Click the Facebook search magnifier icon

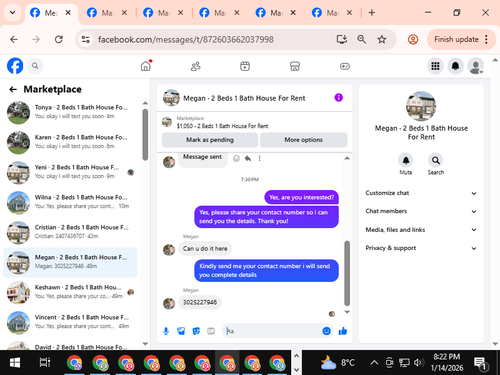coord(35,66)
